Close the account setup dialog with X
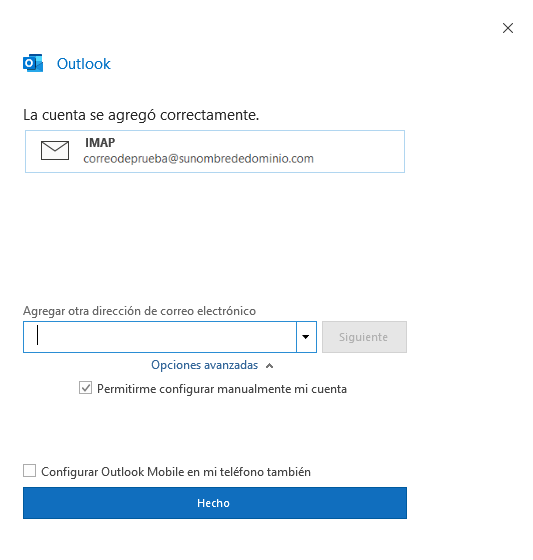The image size is (533, 560). [x=508, y=28]
